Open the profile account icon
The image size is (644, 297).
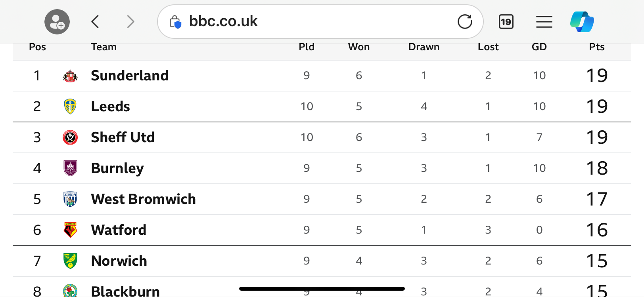point(57,22)
